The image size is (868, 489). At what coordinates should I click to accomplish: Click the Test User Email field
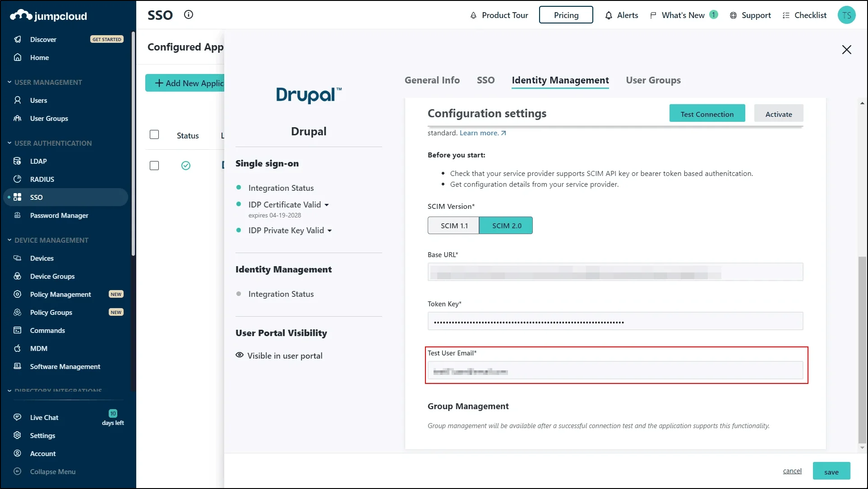point(615,371)
